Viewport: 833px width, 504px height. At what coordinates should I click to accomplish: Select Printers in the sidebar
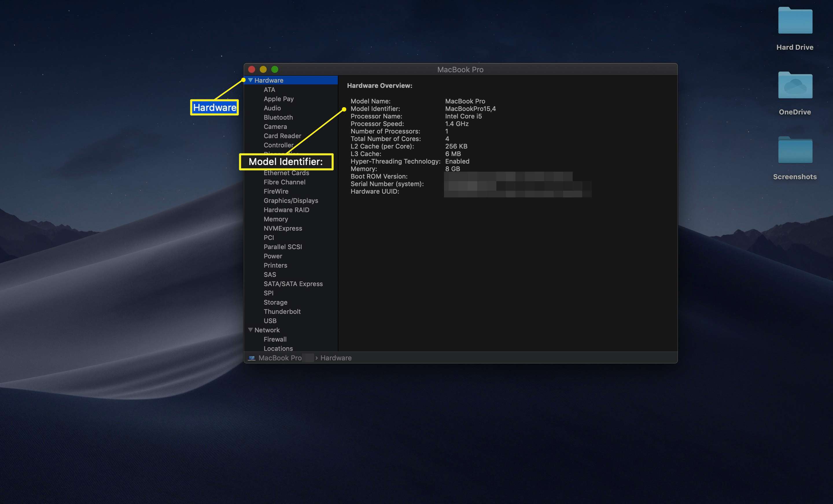pyautogui.click(x=275, y=265)
